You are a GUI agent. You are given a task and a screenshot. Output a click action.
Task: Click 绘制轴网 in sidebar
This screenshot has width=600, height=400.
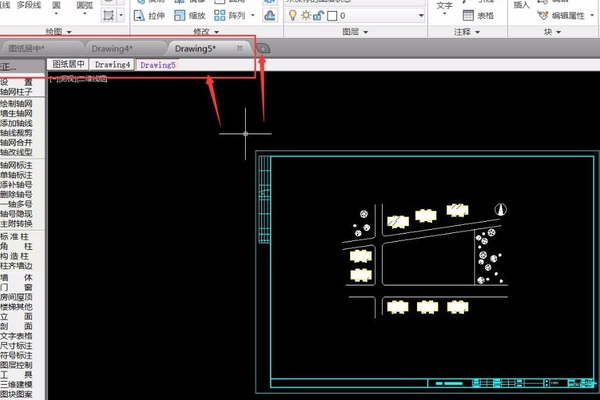[x=16, y=104]
